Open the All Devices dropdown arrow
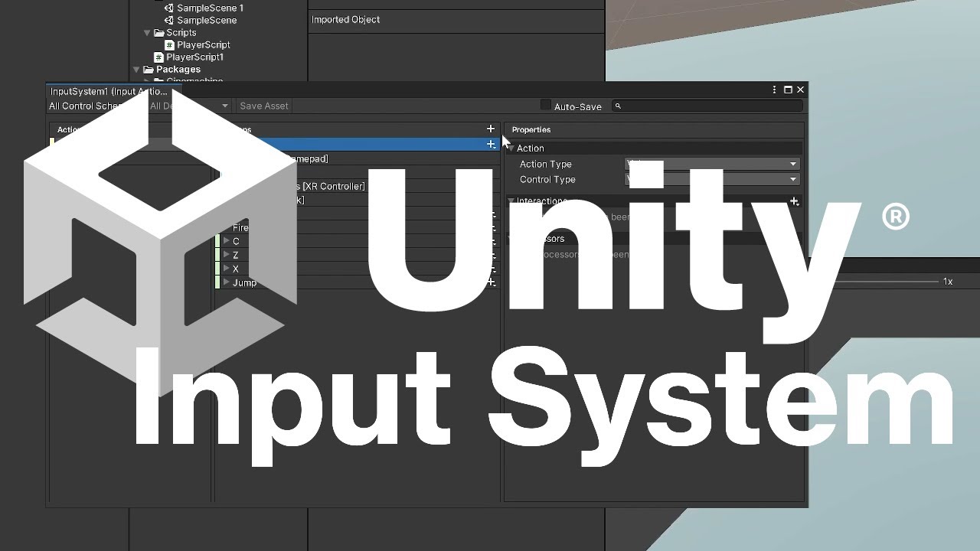The width and height of the screenshot is (980, 551). 224,106
